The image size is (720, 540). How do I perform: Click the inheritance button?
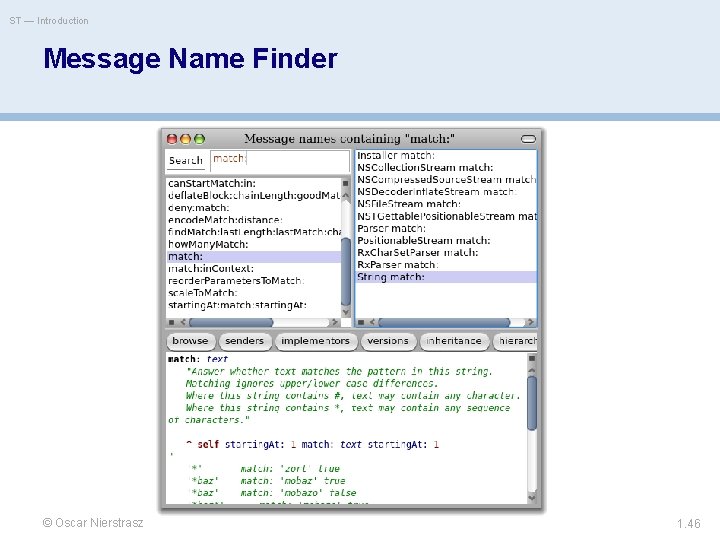pos(454,341)
